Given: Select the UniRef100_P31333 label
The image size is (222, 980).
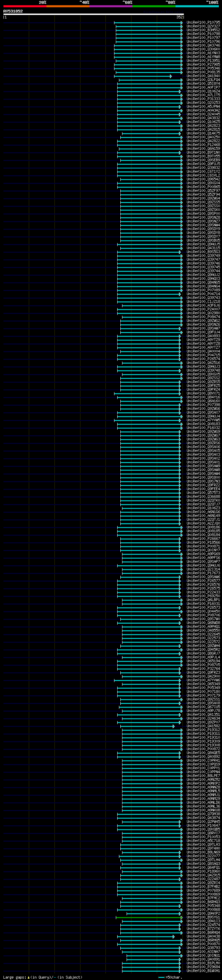Looking at the screenshot, I should tap(203, 99).
